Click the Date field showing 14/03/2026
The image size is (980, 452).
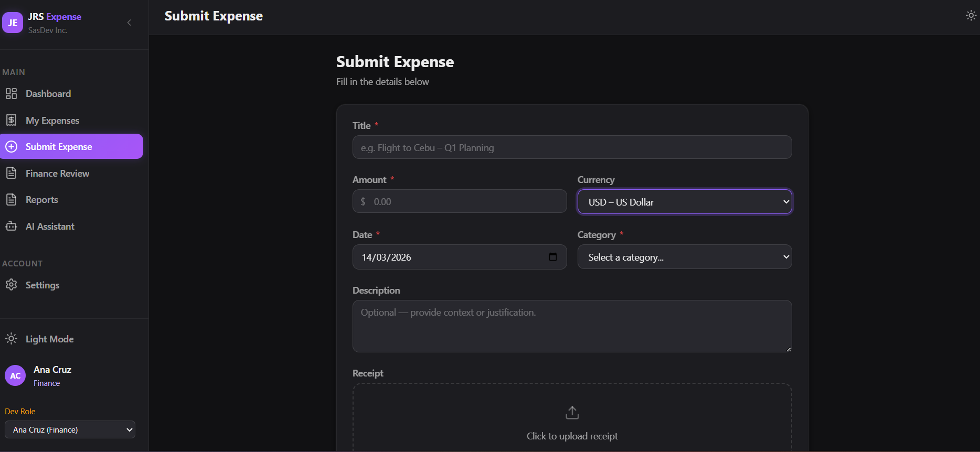460,257
